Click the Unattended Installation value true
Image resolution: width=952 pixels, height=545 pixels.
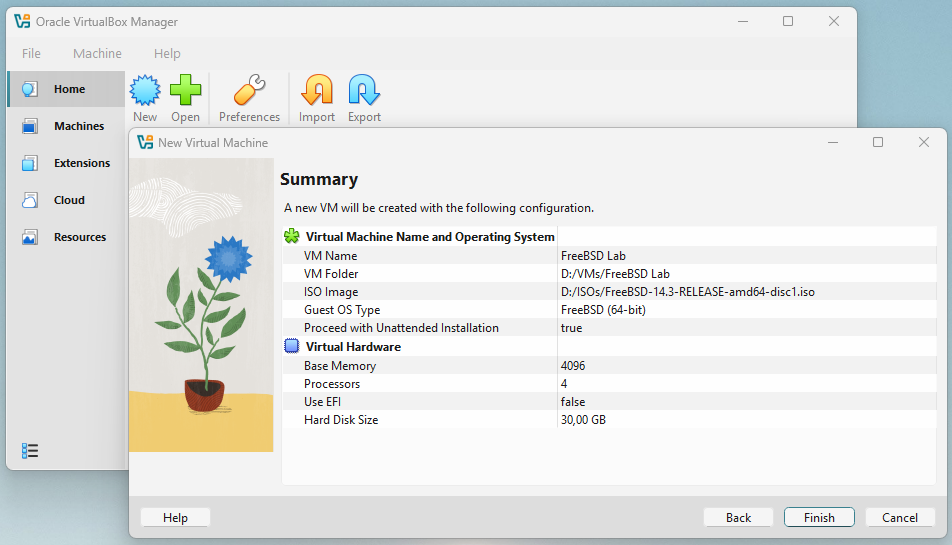pos(571,328)
